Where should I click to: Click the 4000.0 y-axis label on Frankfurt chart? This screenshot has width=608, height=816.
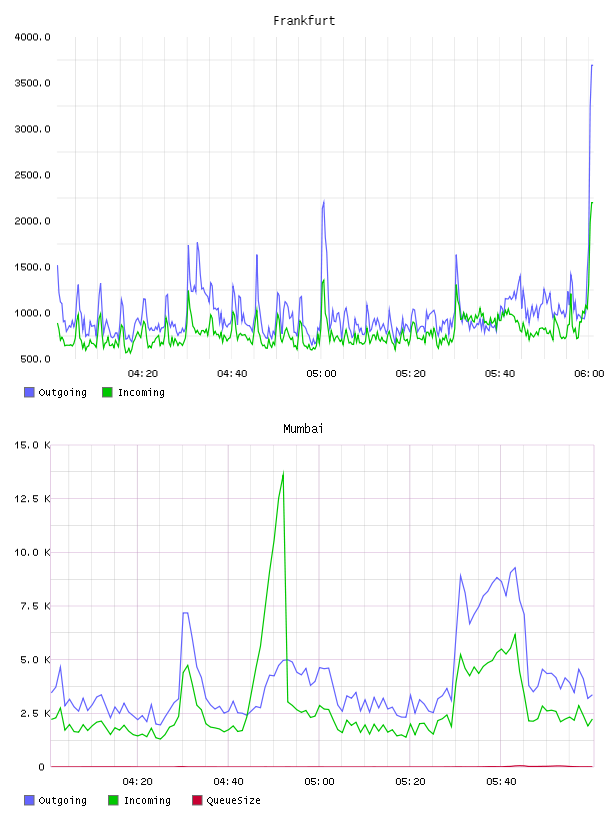pos(32,37)
